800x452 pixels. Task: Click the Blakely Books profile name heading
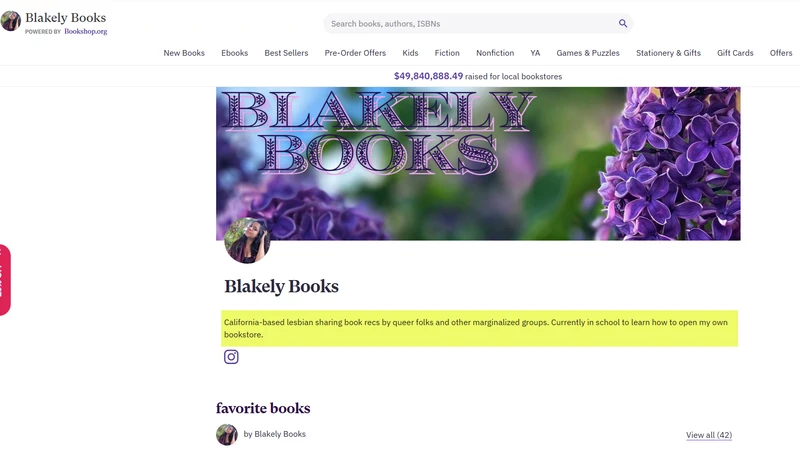(282, 286)
